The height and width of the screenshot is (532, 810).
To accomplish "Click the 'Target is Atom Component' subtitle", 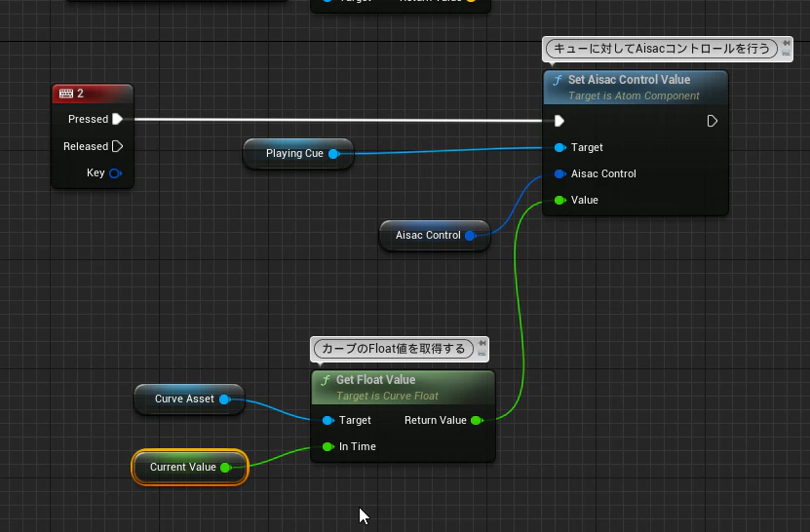I will 634,96.
